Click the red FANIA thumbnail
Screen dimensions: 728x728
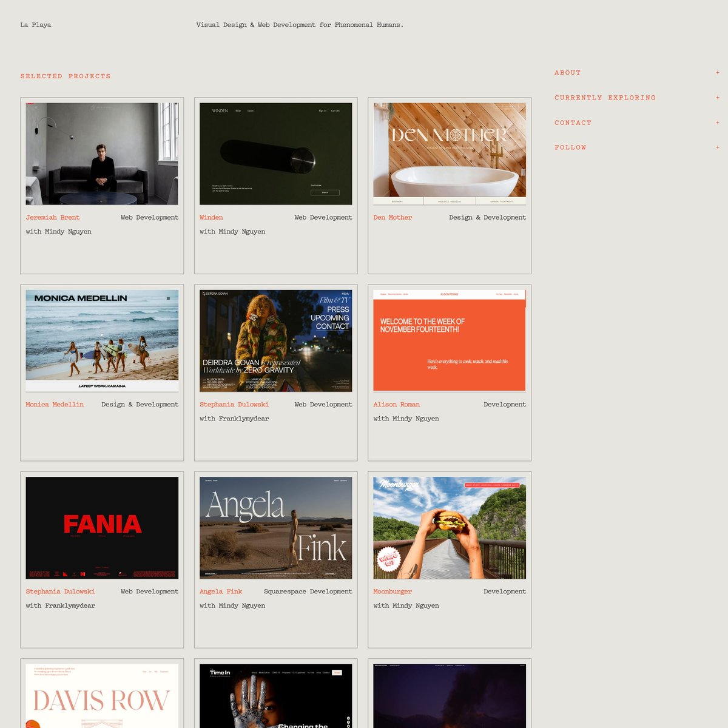coord(102,528)
